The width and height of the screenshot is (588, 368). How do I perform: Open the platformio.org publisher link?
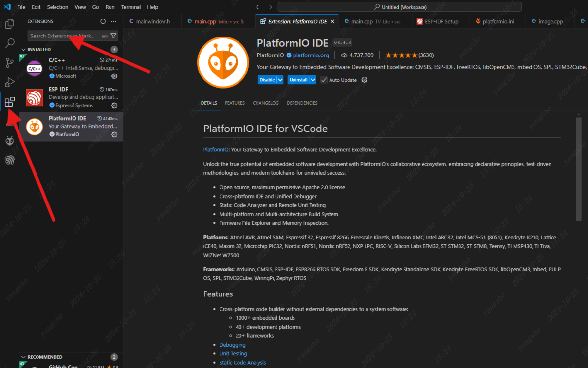click(311, 55)
